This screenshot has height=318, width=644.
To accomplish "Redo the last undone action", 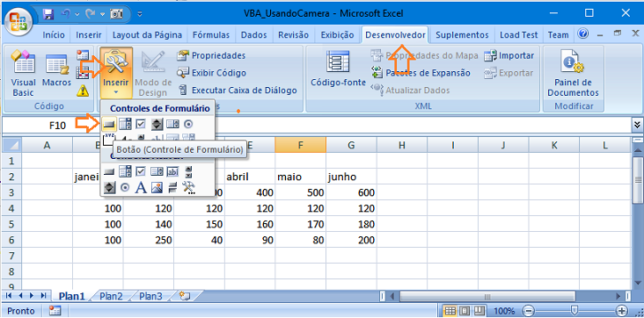I will pyautogui.click(x=91, y=14).
